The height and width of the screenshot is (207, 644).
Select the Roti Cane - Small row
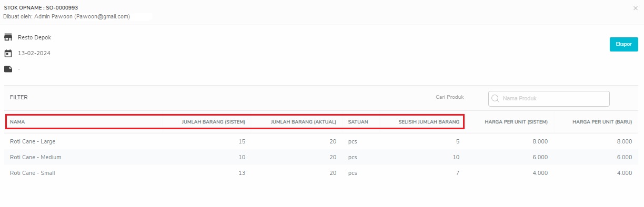click(x=321, y=173)
